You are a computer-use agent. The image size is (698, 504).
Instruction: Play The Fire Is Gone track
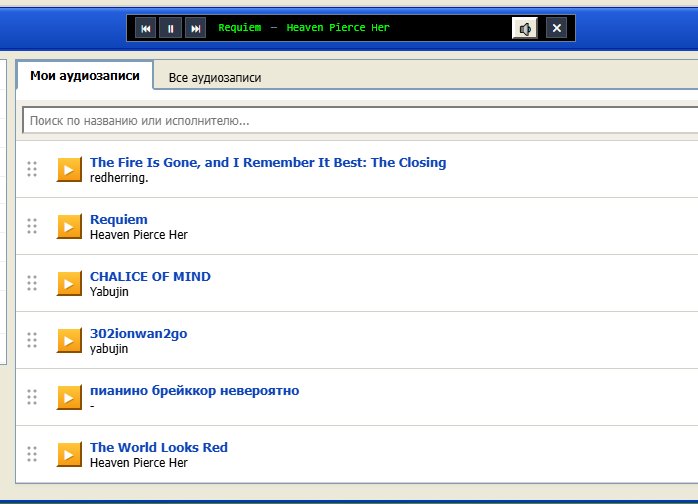point(69,169)
